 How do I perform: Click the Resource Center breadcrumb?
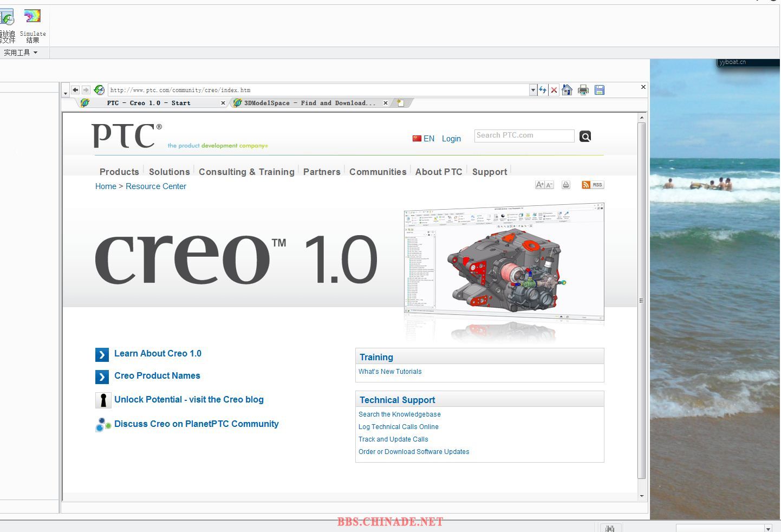point(156,186)
